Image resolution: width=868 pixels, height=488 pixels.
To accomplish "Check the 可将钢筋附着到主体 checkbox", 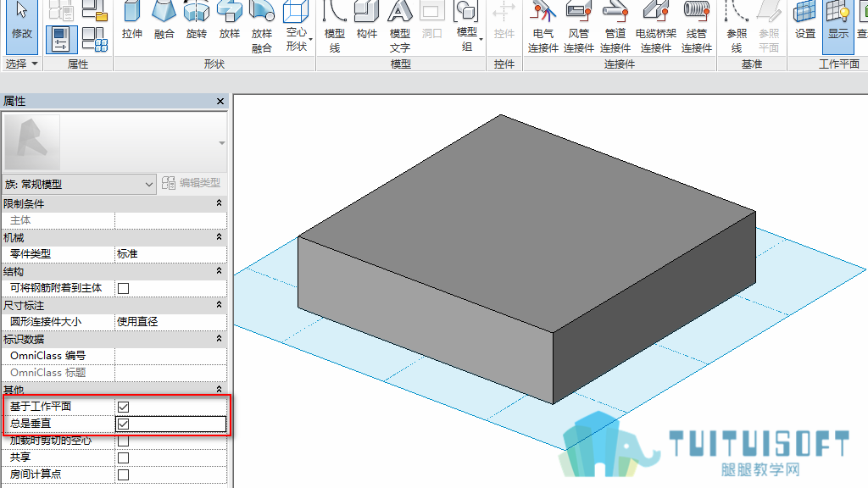I will 124,288.
